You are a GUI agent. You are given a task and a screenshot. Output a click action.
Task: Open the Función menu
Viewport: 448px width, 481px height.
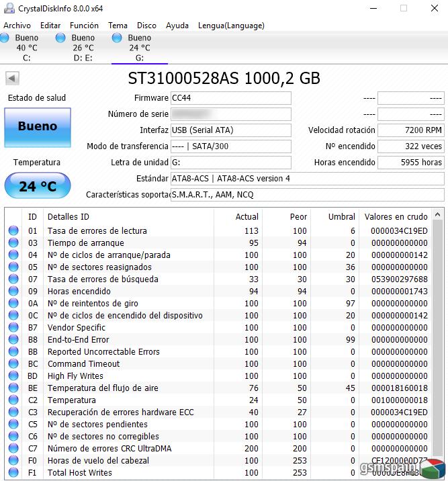click(x=85, y=26)
